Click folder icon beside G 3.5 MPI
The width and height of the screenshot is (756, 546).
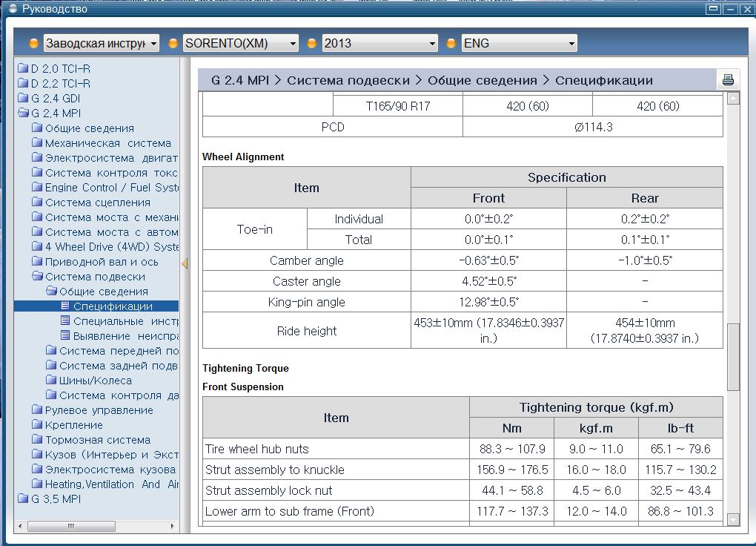click(x=23, y=499)
